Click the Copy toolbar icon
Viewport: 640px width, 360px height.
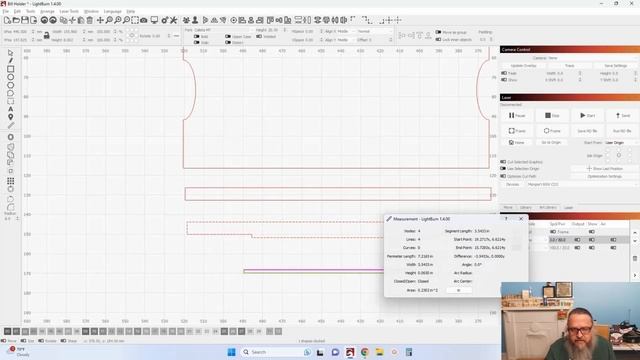(x=64, y=20)
